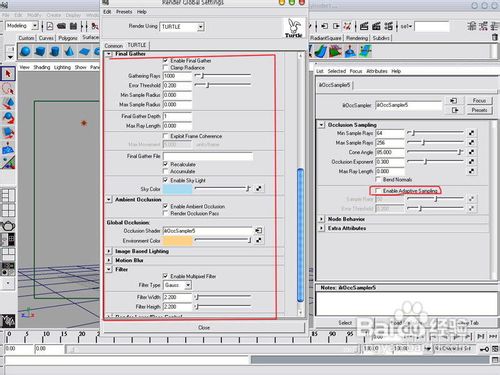
Task: Toggle Enable Ambient Occlusion checkbox
Action: coord(165,206)
